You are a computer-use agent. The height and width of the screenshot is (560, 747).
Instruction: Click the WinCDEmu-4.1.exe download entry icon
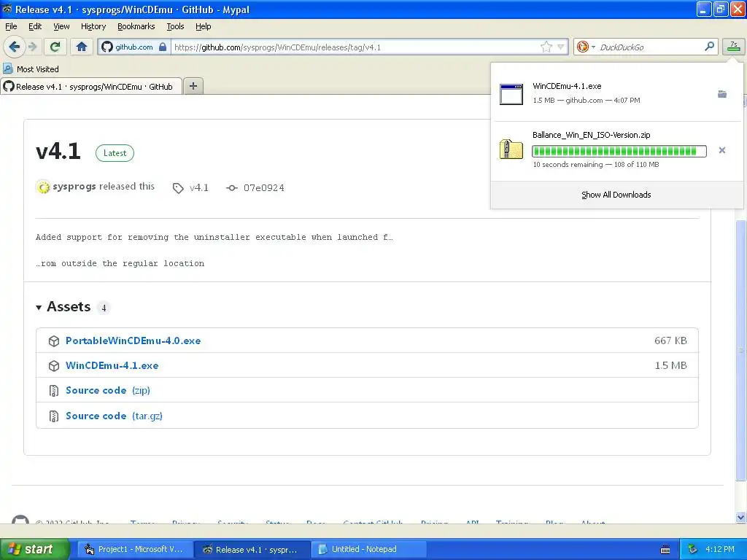coord(511,94)
